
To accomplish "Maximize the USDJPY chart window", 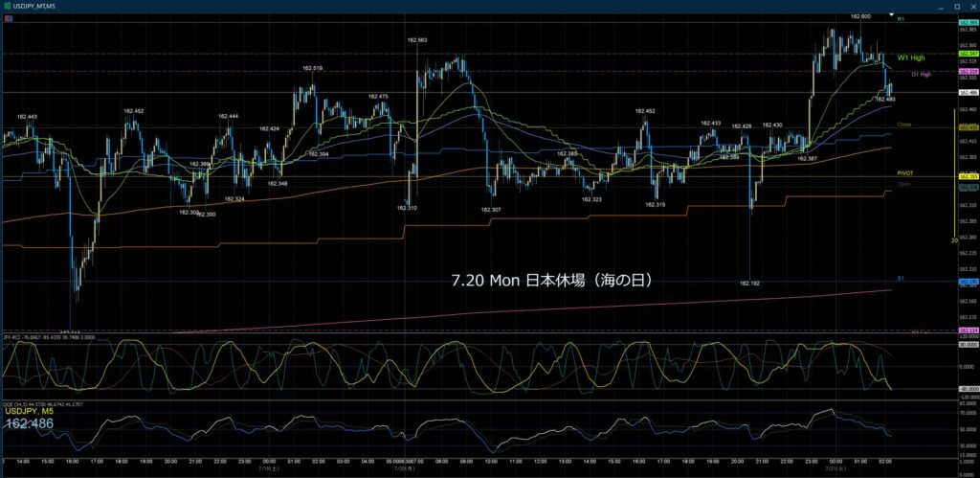I will [x=957, y=6].
